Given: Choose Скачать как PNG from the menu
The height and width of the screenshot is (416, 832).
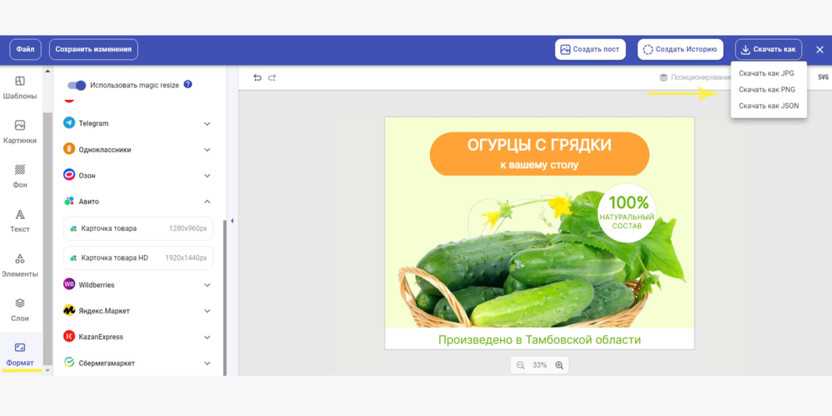Looking at the screenshot, I should (767, 90).
